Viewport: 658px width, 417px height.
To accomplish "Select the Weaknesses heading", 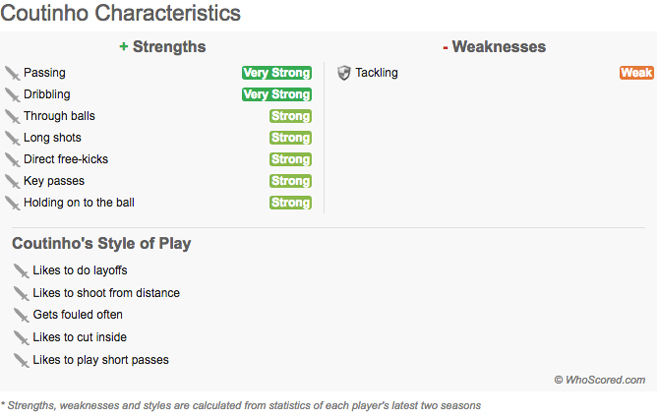I will click(495, 47).
